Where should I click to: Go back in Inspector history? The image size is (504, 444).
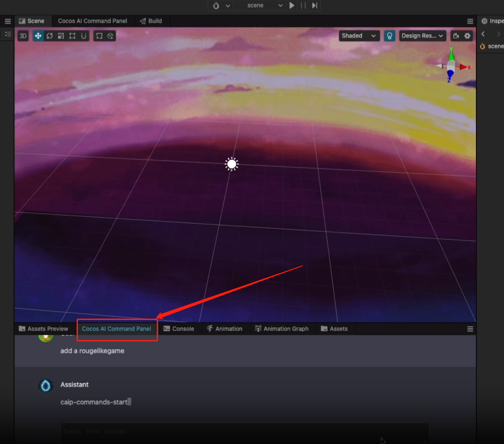(x=483, y=34)
